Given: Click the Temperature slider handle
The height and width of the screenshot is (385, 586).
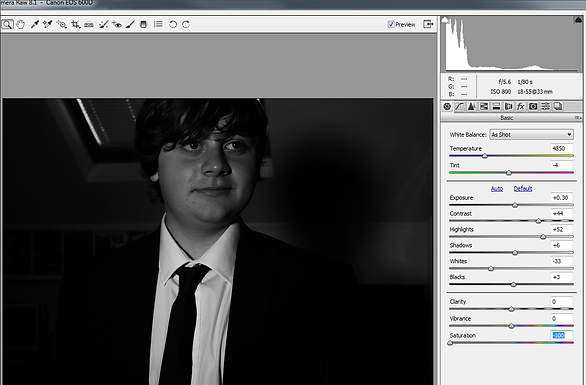Looking at the screenshot, I should (485, 156).
